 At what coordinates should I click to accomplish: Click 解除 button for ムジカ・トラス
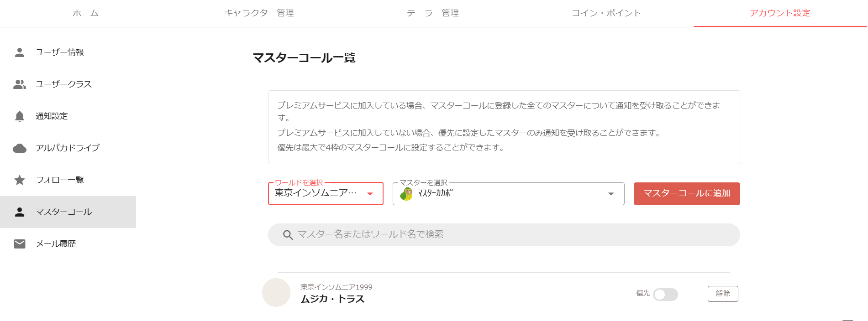point(723,294)
